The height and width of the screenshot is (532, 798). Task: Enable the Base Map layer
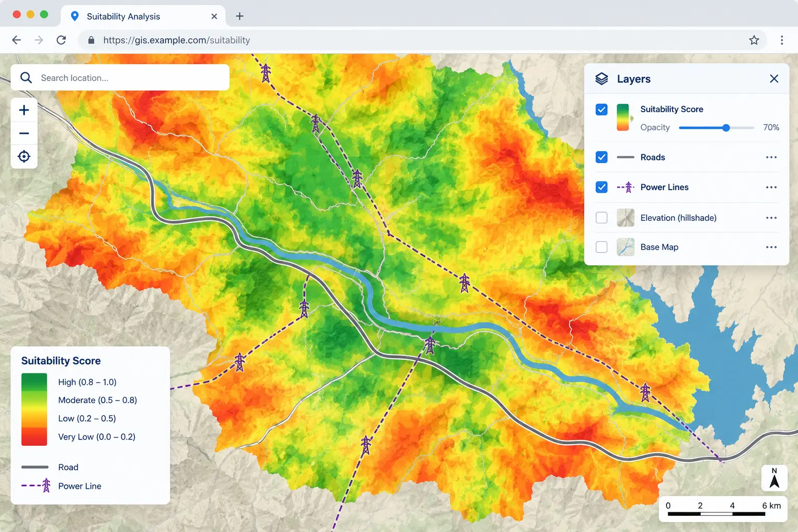tap(602, 247)
